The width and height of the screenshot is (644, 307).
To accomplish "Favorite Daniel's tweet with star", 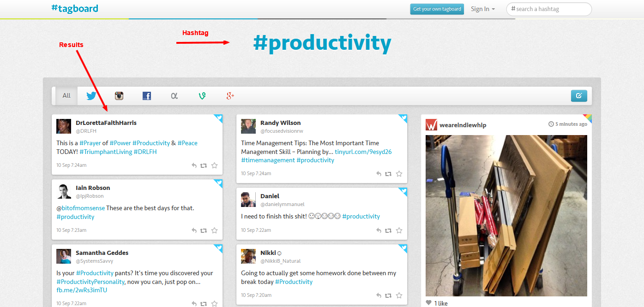I will coord(399,230).
